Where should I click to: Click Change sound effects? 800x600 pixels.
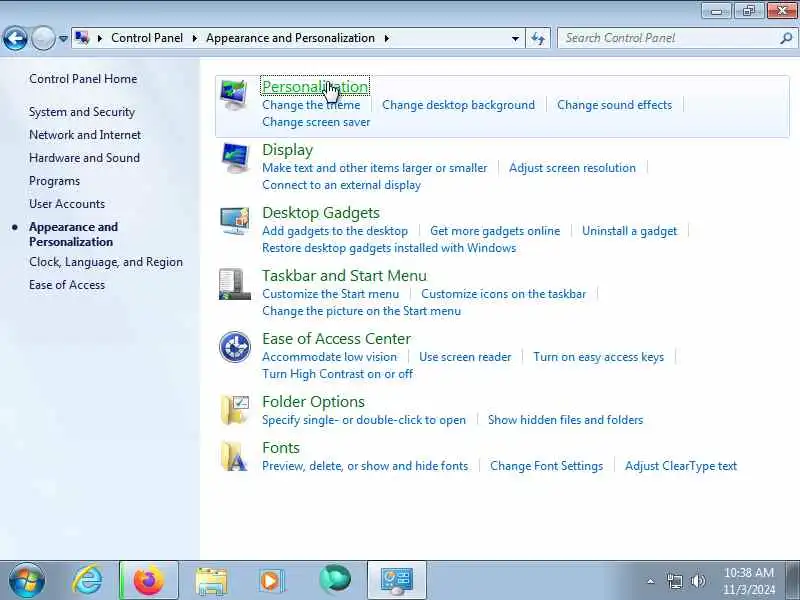tap(614, 105)
